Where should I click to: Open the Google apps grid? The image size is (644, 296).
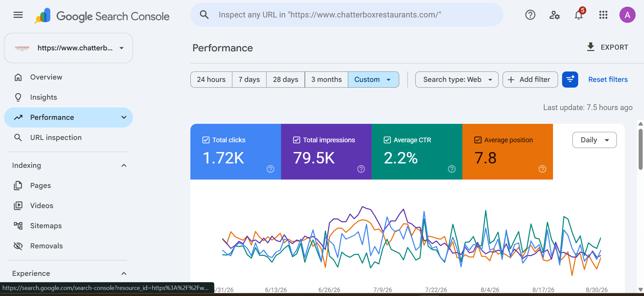click(603, 15)
